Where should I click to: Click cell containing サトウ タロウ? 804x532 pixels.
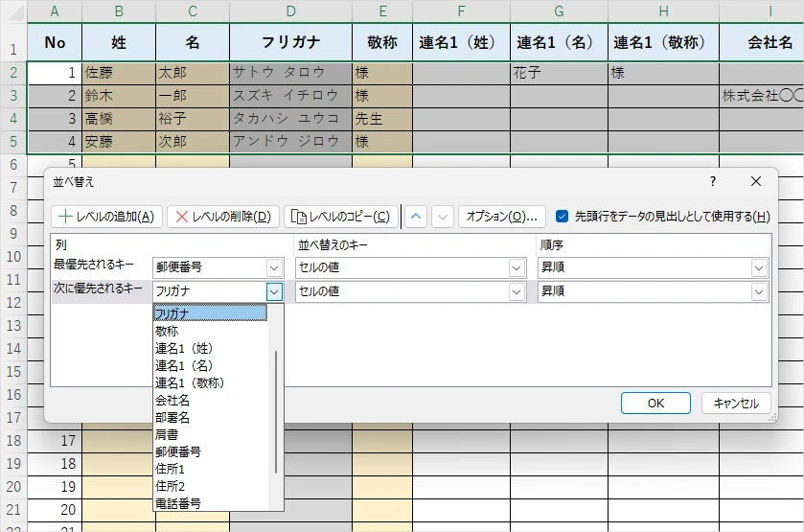(x=290, y=73)
